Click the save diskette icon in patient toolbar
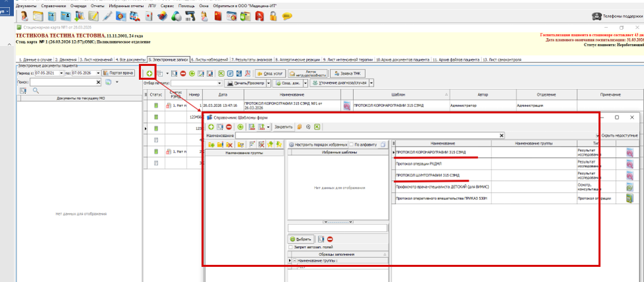The image size is (644, 282). pos(239,73)
